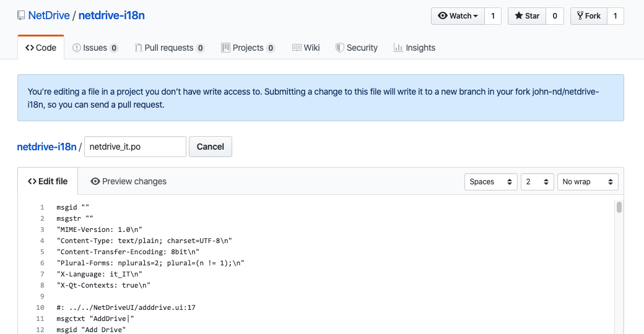The height and width of the screenshot is (334, 644).
Task: Switch to the Code tab
Action: (x=41, y=48)
